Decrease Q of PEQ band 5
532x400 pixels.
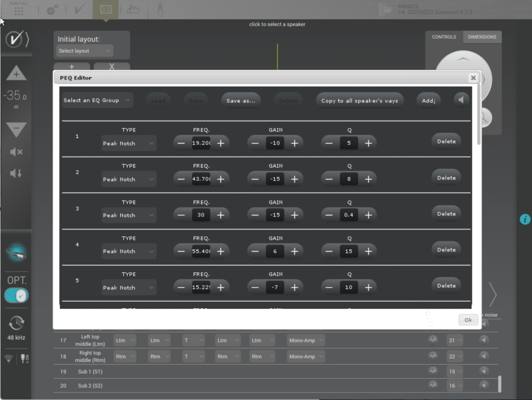click(x=329, y=287)
